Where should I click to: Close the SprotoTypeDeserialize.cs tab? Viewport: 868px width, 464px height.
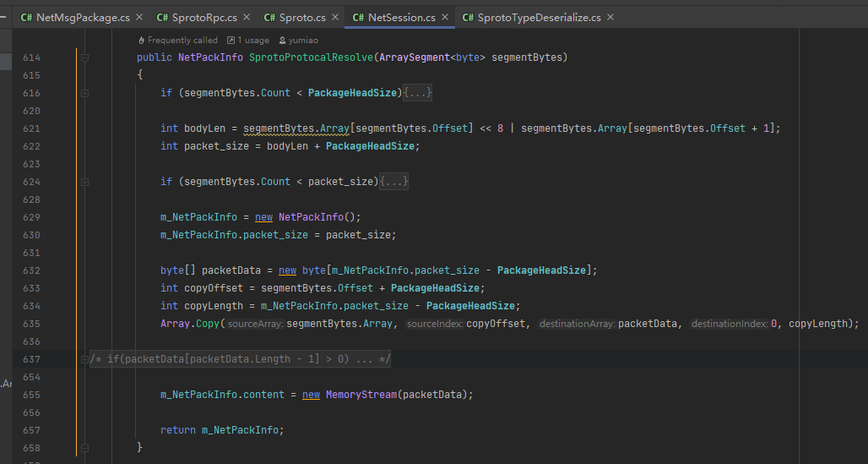click(610, 17)
